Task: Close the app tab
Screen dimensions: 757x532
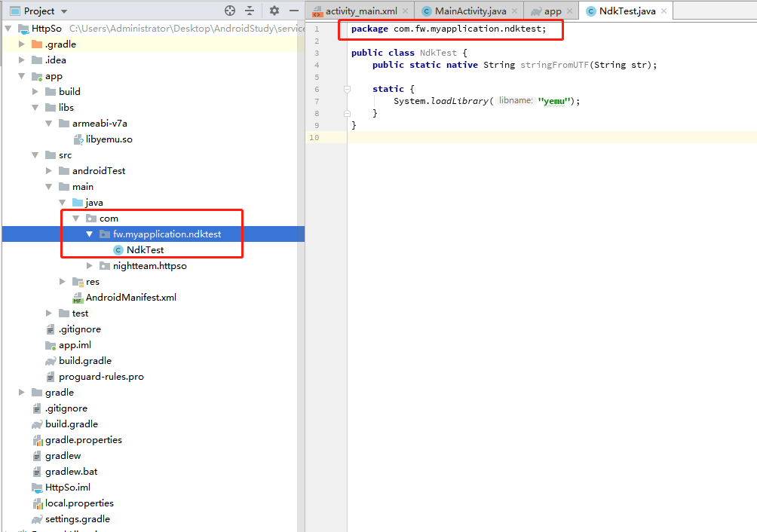Action: (x=570, y=11)
